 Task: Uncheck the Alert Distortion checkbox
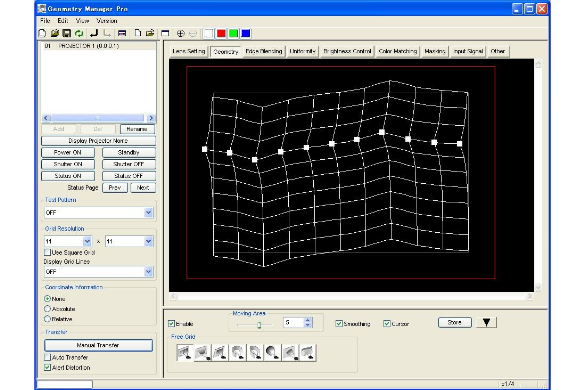point(47,367)
